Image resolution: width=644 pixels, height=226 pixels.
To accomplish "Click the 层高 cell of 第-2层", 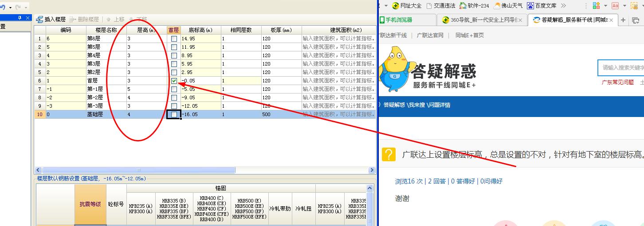I will 146,97.
